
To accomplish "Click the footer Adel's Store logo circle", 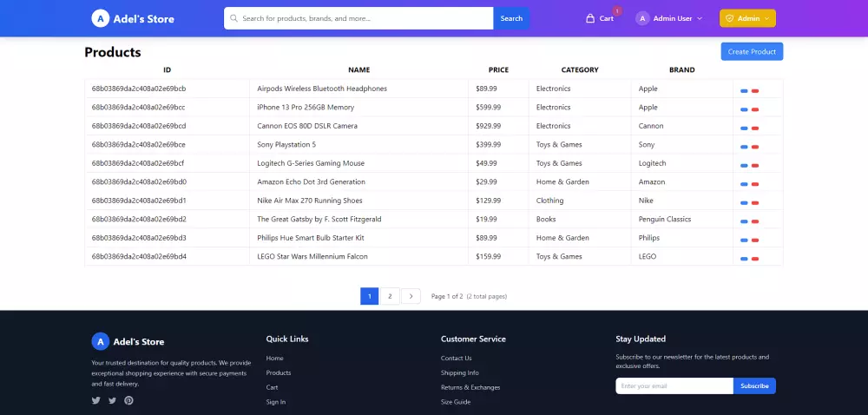I will click(100, 341).
